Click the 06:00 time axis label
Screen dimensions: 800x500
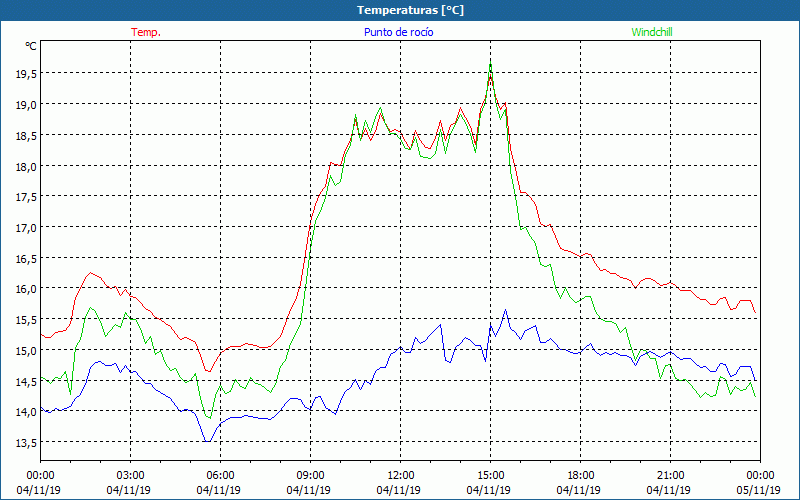[220, 476]
